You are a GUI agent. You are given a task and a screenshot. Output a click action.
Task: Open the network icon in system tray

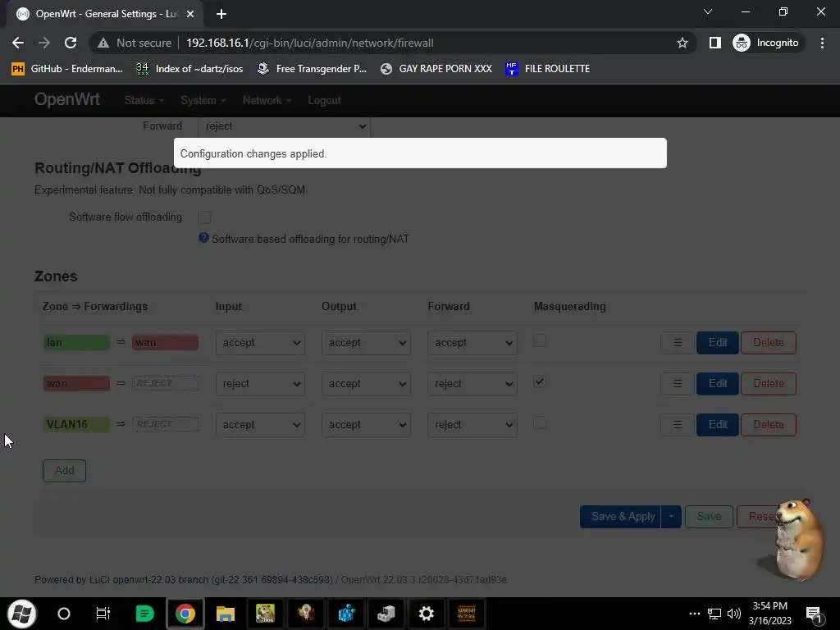714,614
